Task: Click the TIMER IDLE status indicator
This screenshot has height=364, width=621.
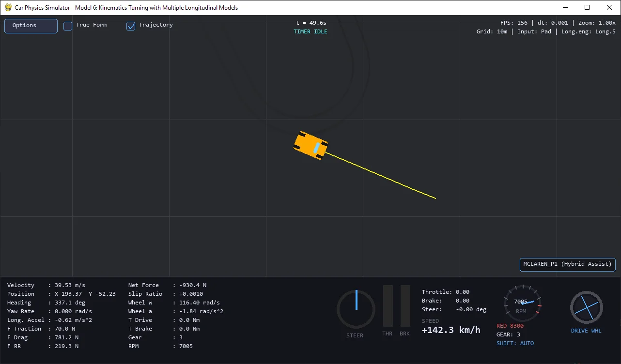Action: 310,31
